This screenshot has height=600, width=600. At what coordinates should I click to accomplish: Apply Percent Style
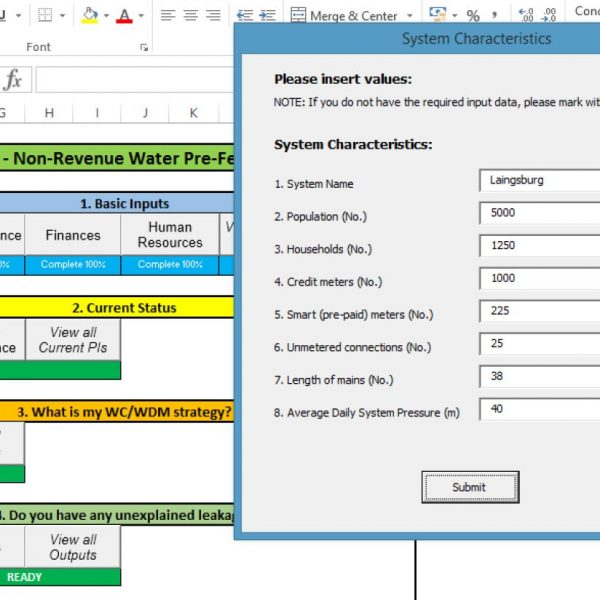tap(473, 16)
